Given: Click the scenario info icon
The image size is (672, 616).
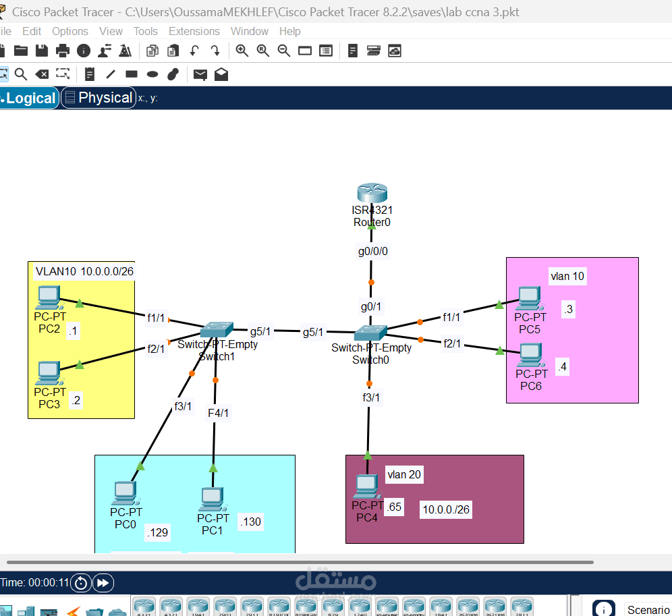Looking at the screenshot, I should (x=603, y=609).
